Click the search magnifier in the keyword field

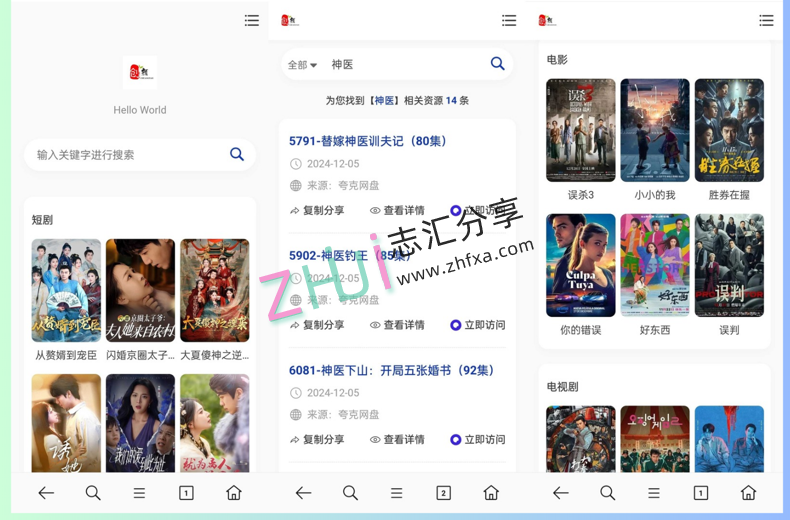[237, 154]
